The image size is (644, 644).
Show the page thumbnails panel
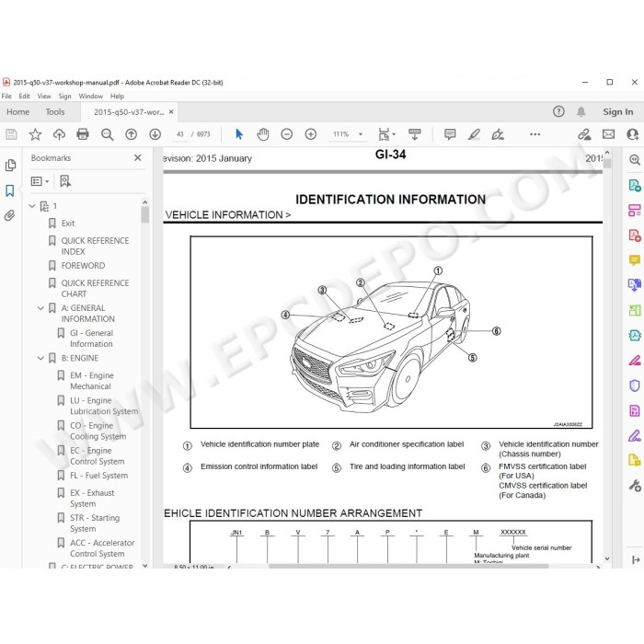pyautogui.click(x=11, y=166)
